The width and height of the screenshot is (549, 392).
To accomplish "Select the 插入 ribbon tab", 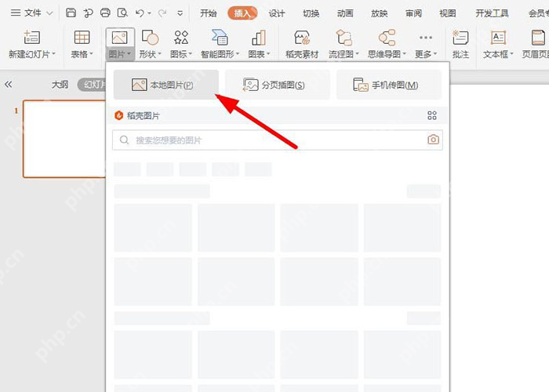I will point(242,13).
